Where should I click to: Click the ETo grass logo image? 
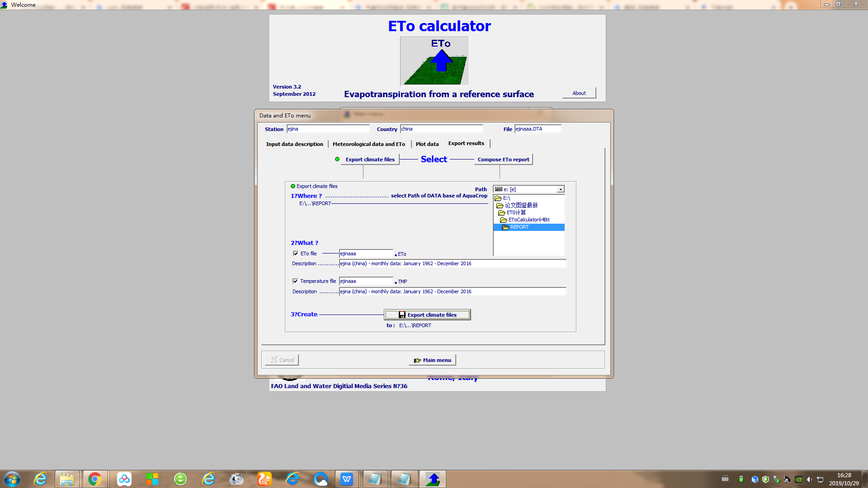pyautogui.click(x=434, y=61)
